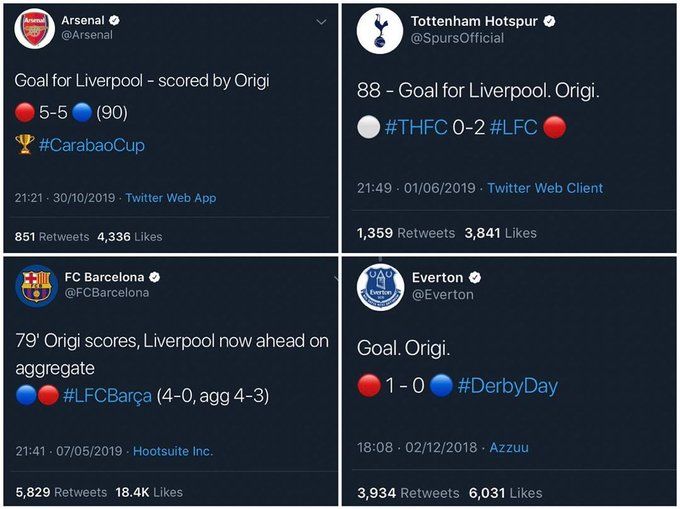Click the verified badge next to FC Barcelona
The height and width of the screenshot is (509, 680).
(154, 277)
